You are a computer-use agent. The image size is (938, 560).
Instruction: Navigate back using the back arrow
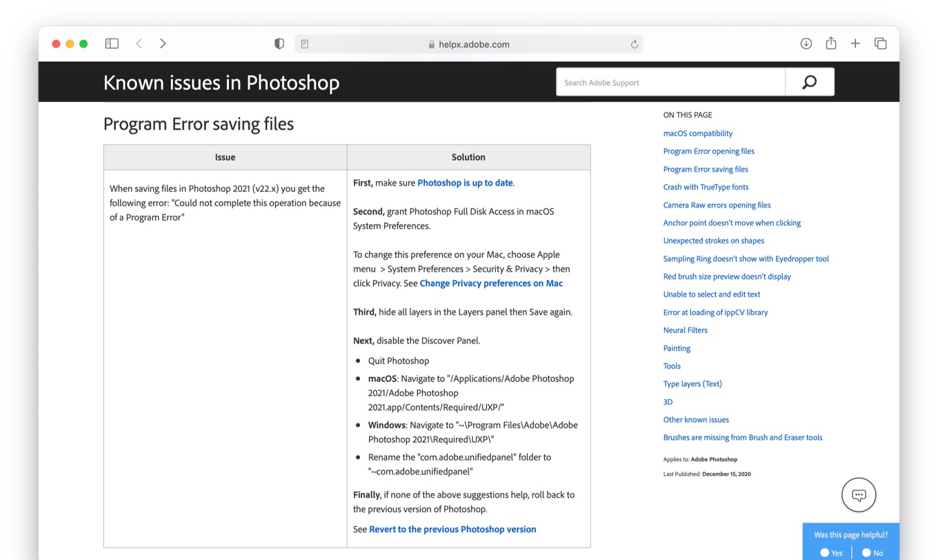139,43
